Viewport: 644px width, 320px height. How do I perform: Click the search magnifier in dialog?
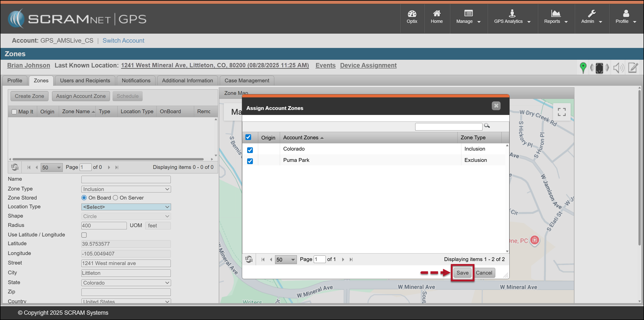point(487,125)
